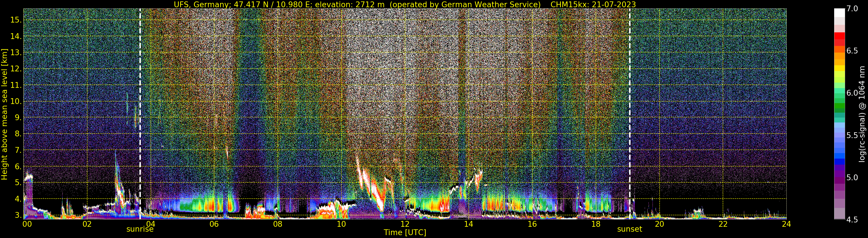Click the "6.0" colorbar tick label

click(x=852, y=93)
